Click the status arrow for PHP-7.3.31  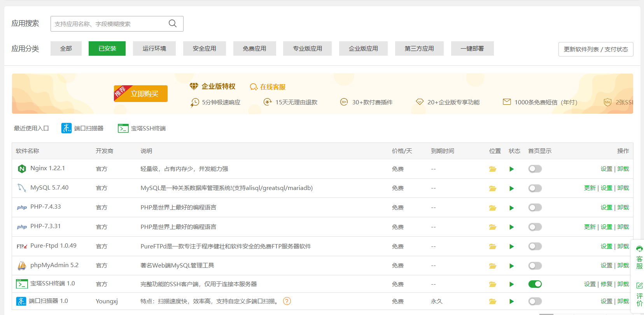click(x=512, y=227)
